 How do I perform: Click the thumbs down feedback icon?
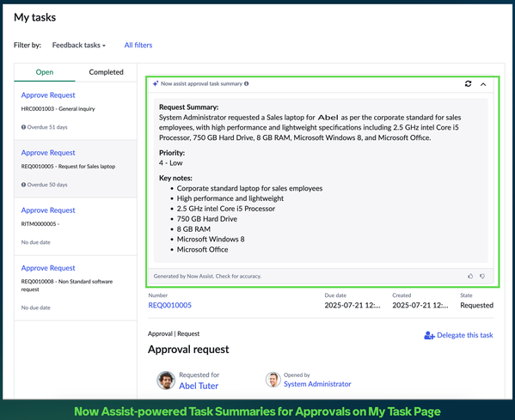pyautogui.click(x=482, y=277)
